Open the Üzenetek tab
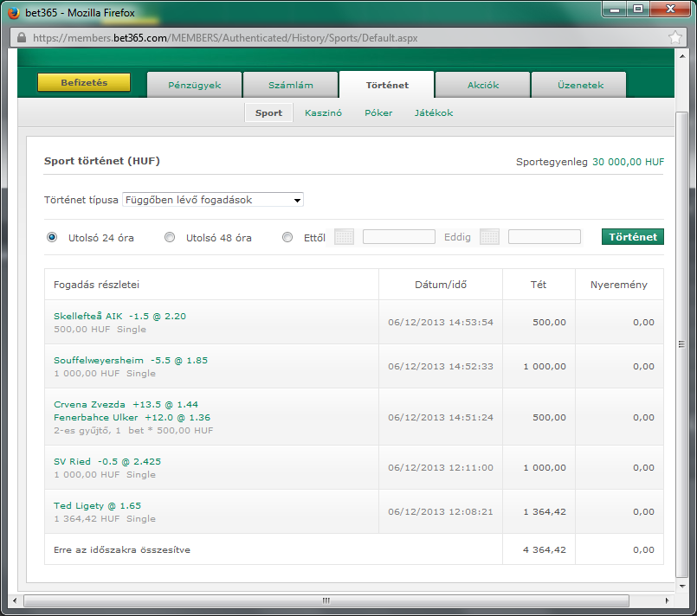 [x=579, y=85]
